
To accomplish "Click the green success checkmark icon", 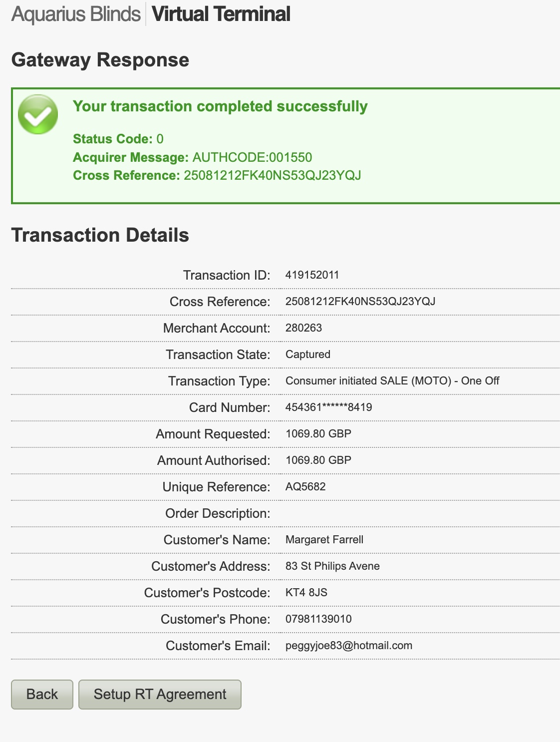I will point(38,114).
